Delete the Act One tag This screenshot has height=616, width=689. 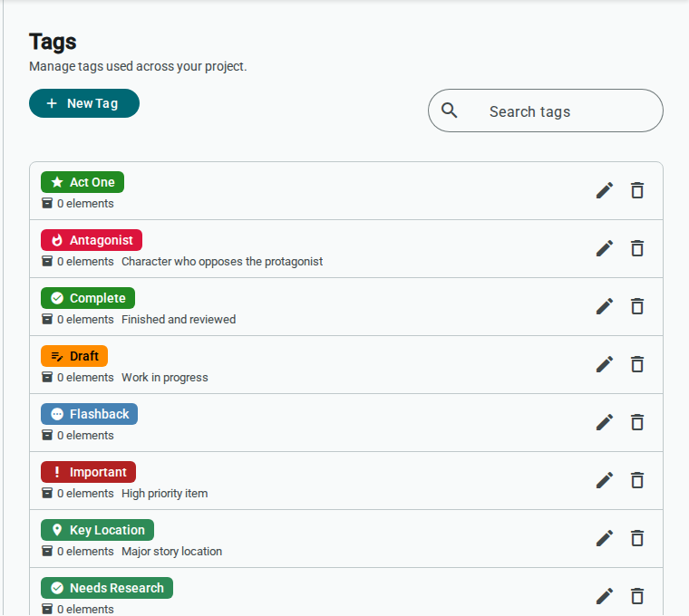tap(637, 190)
